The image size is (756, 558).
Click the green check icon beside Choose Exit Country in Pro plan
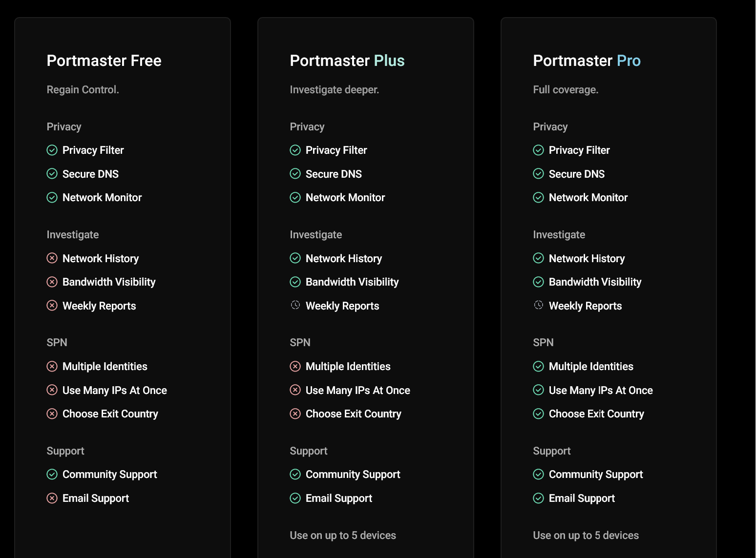point(538,414)
